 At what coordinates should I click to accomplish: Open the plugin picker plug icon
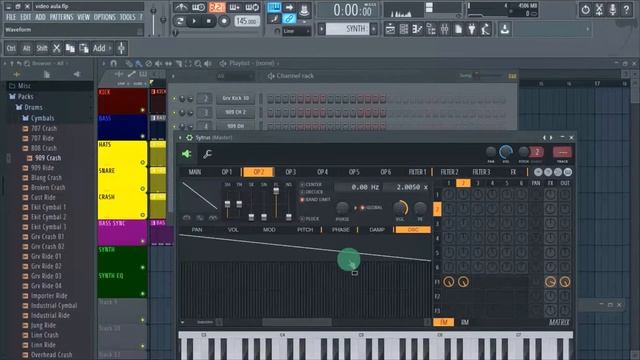tap(472, 29)
